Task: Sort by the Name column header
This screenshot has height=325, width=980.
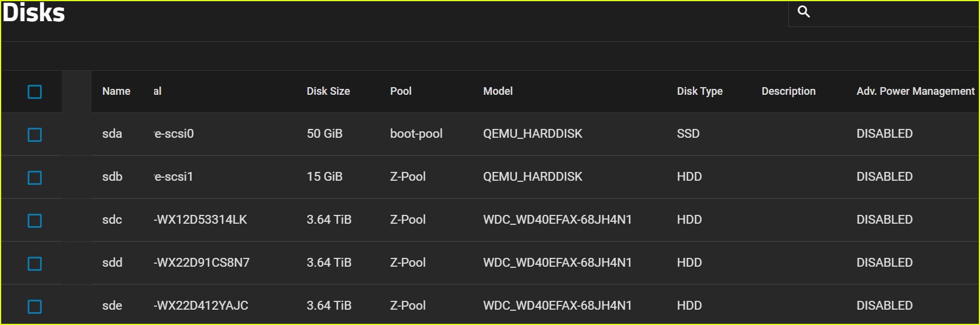Action: (x=116, y=91)
